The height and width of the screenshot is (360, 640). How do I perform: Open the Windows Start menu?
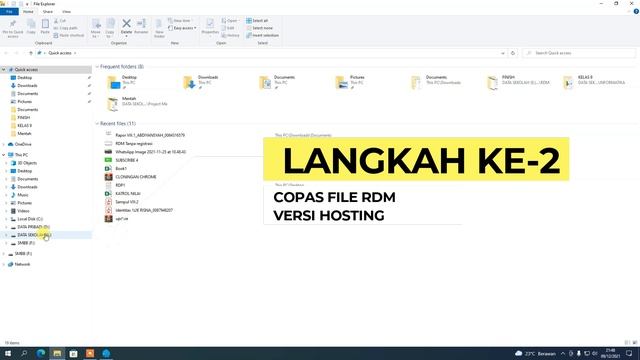8,353
